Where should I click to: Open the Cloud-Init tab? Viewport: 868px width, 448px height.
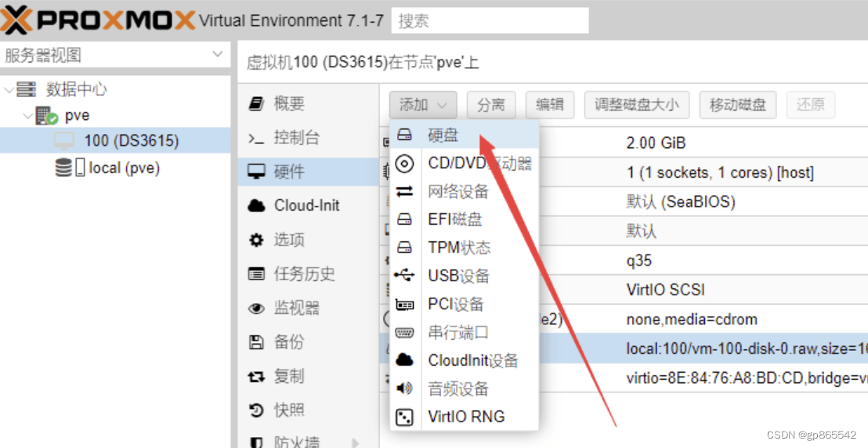click(309, 205)
